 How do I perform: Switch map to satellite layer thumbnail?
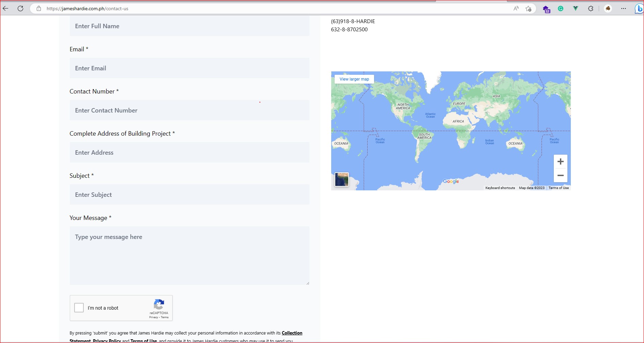[x=342, y=179]
